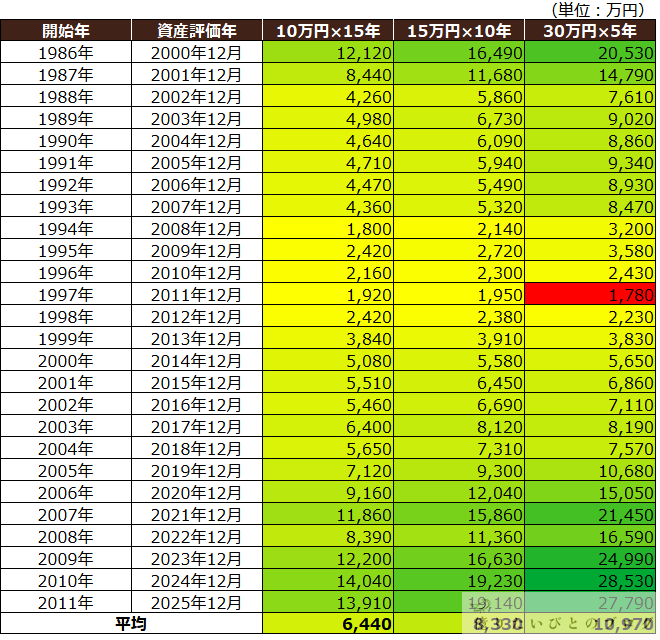Select the 1997年 start year cell
The height and width of the screenshot is (640, 660).
pos(66,294)
